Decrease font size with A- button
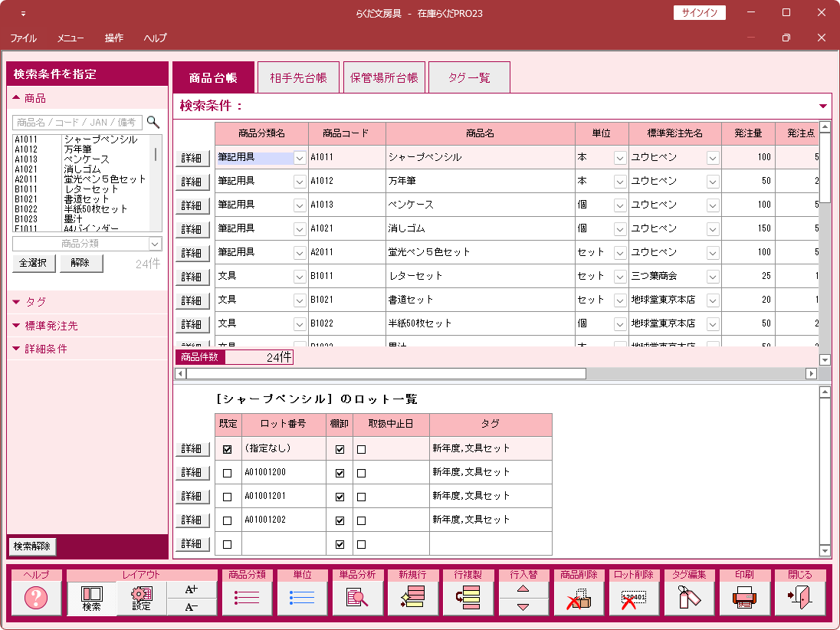840x630 pixels. click(x=192, y=607)
